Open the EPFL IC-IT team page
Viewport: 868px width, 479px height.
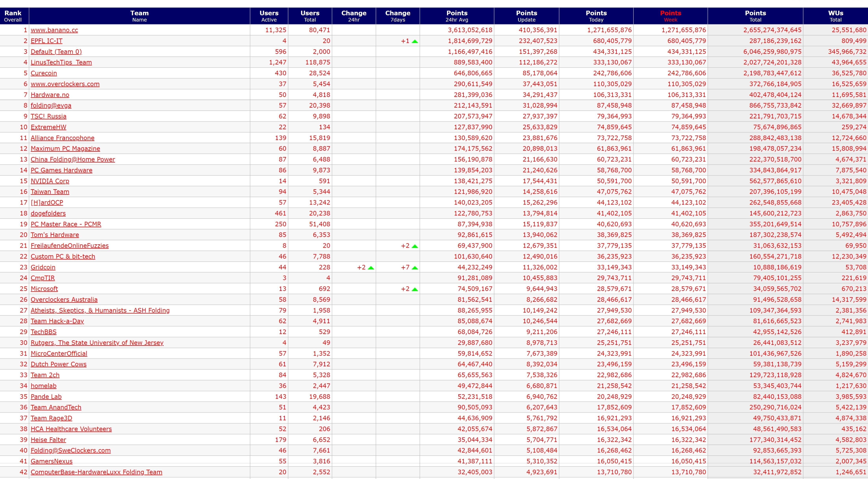pyautogui.click(x=46, y=41)
